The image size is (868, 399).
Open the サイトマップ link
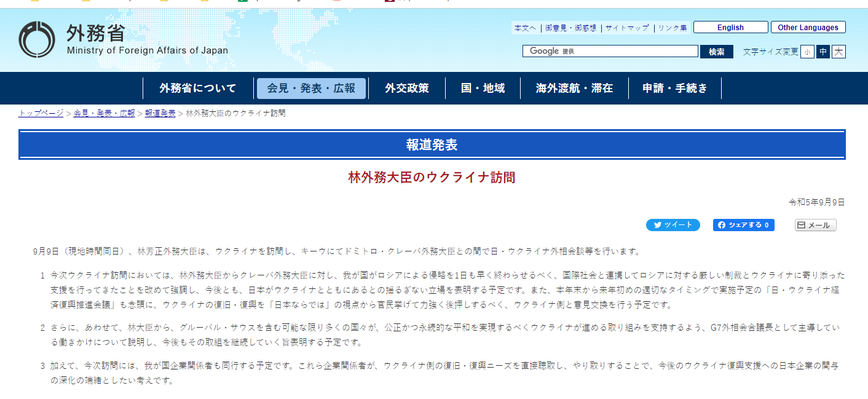[626, 28]
